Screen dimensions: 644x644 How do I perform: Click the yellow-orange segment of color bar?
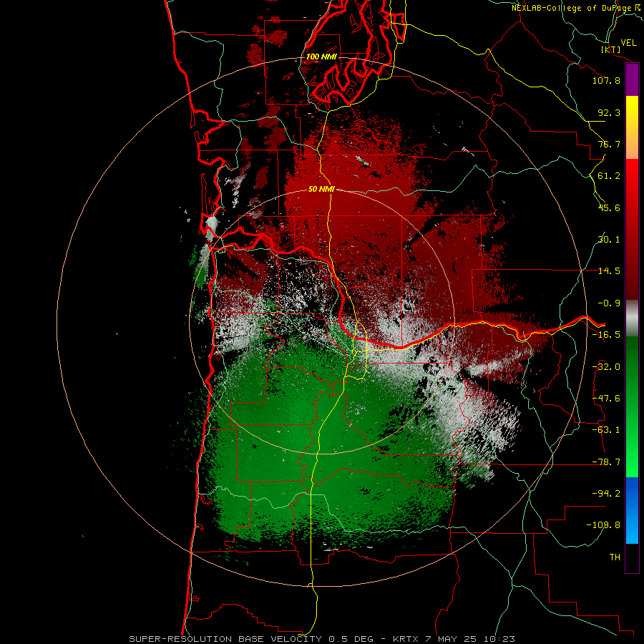click(x=632, y=127)
